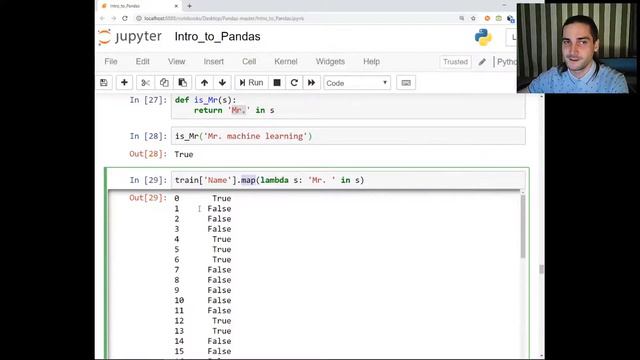The height and width of the screenshot is (360, 640).
Task: Bookmark this page star icon
Action: [x=473, y=18]
